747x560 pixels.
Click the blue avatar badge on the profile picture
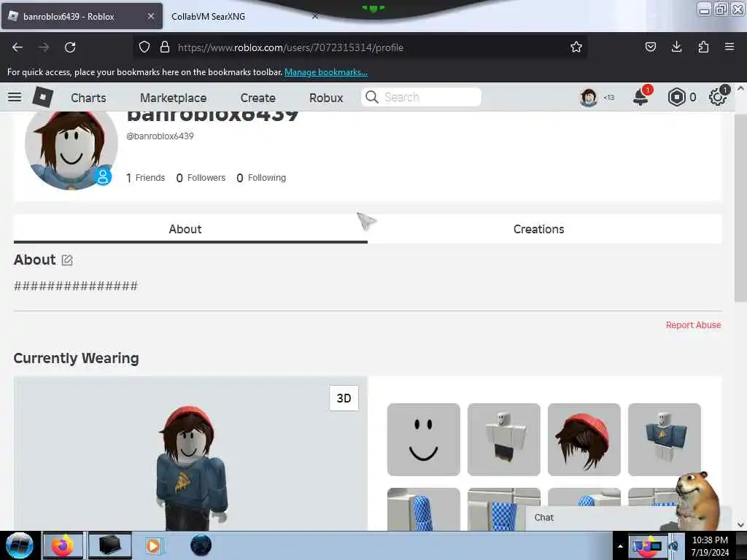(102, 176)
